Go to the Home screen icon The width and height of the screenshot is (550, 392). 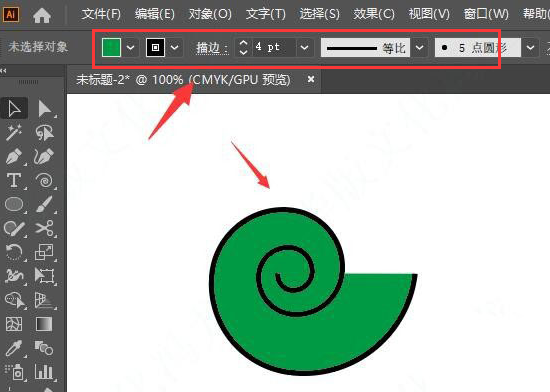[x=42, y=15]
